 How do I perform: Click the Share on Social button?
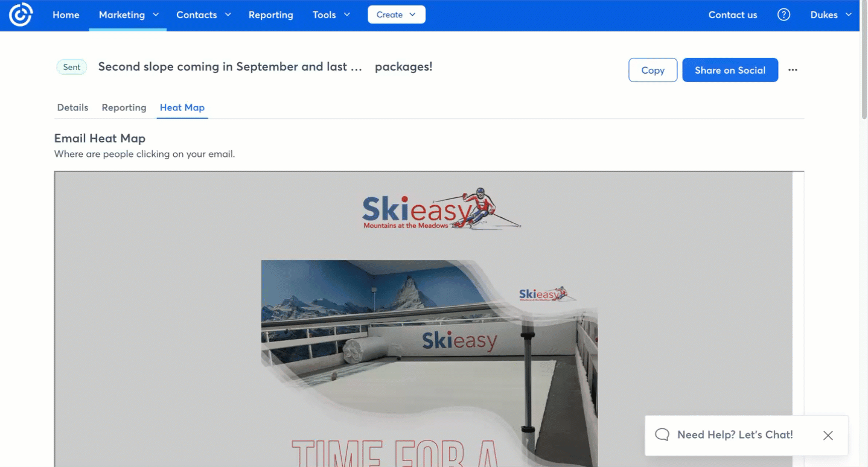click(x=730, y=70)
